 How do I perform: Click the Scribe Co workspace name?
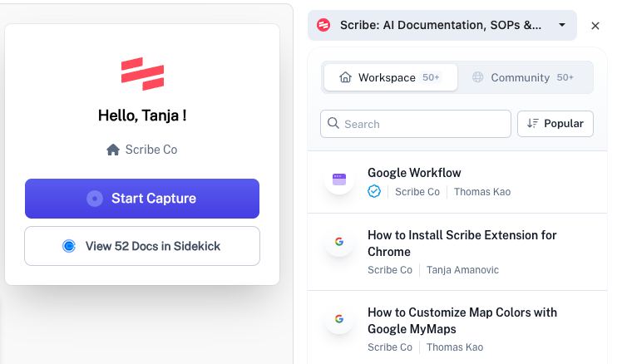pyautogui.click(x=151, y=150)
